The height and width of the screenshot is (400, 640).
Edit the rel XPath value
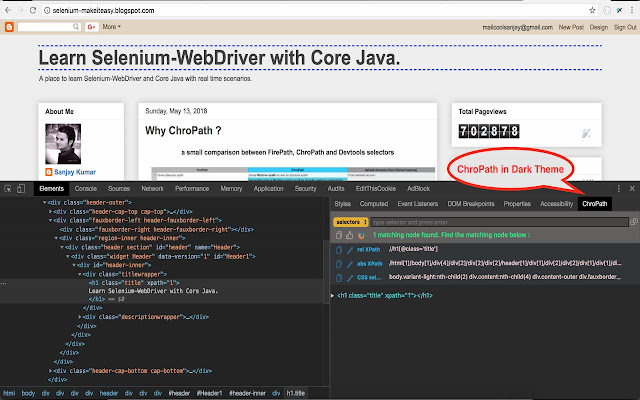350,248
